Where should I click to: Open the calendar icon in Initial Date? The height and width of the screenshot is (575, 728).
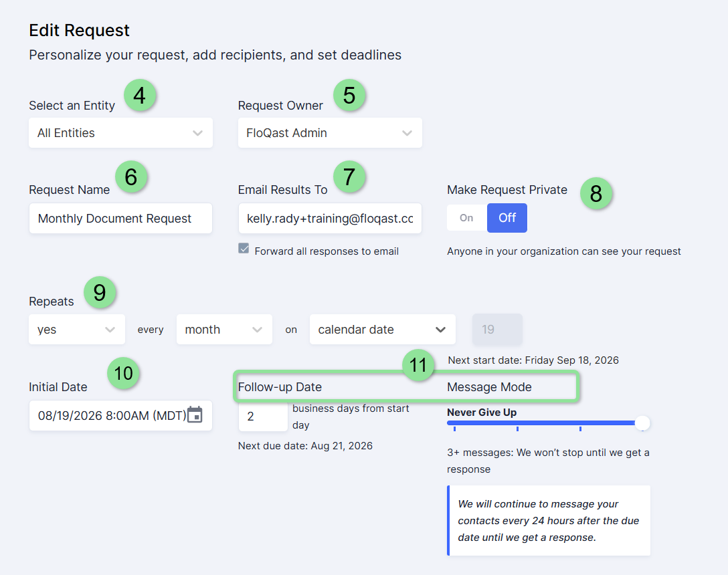[x=195, y=415]
